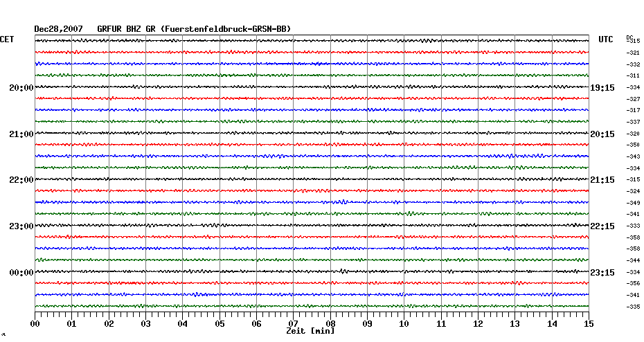The width and height of the screenshot is (644, 342).
Task: Click DC value -334 beside 23:15 UTC
Action: (633, 272)
